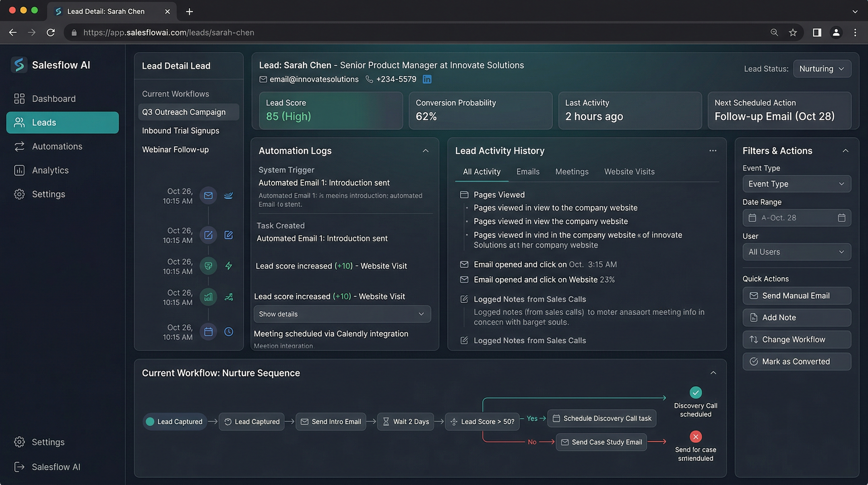Click the calendar icon on the last timeline entry
868x485 pixels.
click(208, 332)
